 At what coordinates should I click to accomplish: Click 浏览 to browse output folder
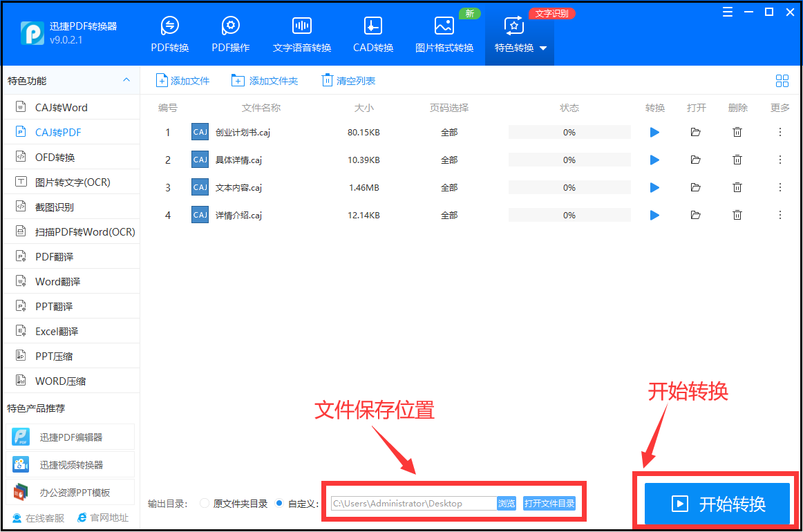click(x=507, y=503)
